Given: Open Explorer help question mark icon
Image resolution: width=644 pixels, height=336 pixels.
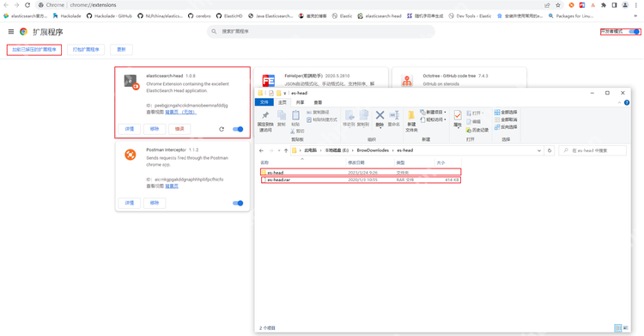Looking at the screenshot, I should click(627, 102).
